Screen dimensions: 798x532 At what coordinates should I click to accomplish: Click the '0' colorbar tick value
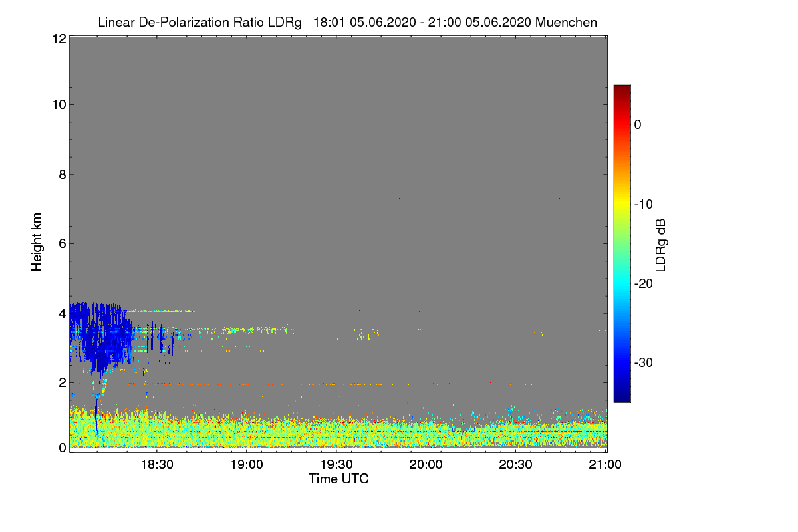point(638,124)
